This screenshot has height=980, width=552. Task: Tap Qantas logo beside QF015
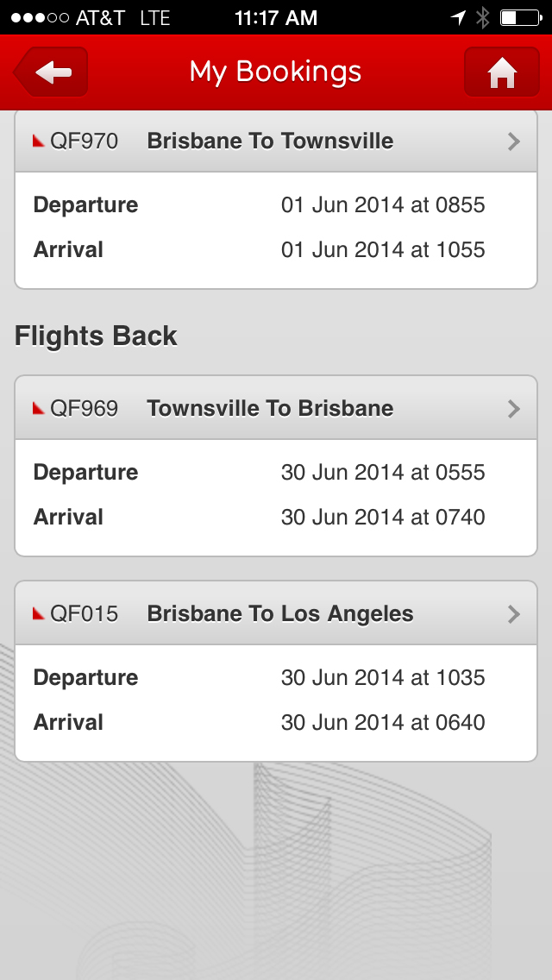(39, 613)
